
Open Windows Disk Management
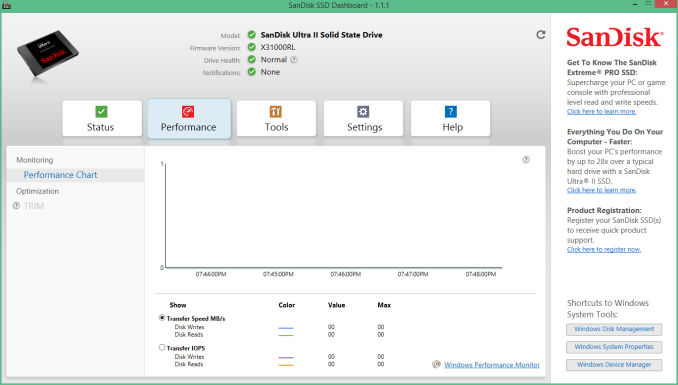point(614,329)
